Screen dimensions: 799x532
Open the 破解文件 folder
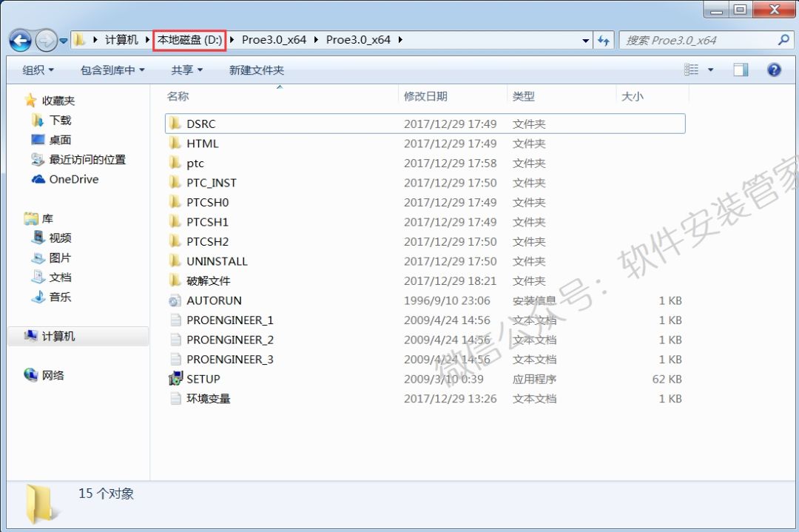click(208, 280)
